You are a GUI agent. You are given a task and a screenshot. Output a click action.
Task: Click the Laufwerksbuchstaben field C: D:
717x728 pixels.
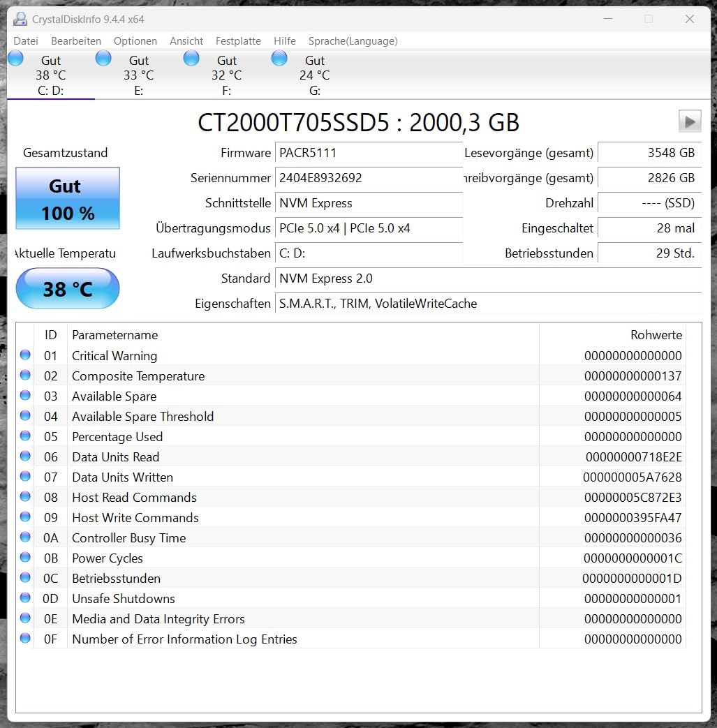click(x=369, y=253)
